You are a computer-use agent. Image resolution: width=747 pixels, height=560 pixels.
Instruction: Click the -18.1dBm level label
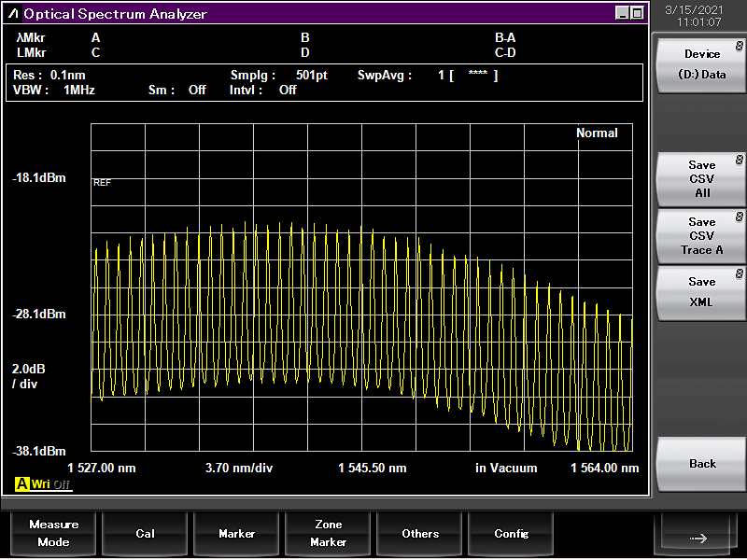pyautogui.click(x=39, y=178)
